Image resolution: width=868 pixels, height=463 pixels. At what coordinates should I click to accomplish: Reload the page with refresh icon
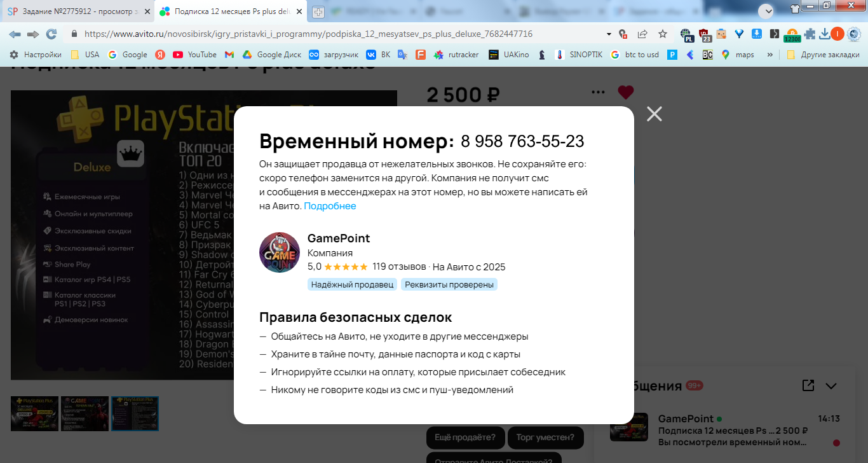(x=51, y=34)
